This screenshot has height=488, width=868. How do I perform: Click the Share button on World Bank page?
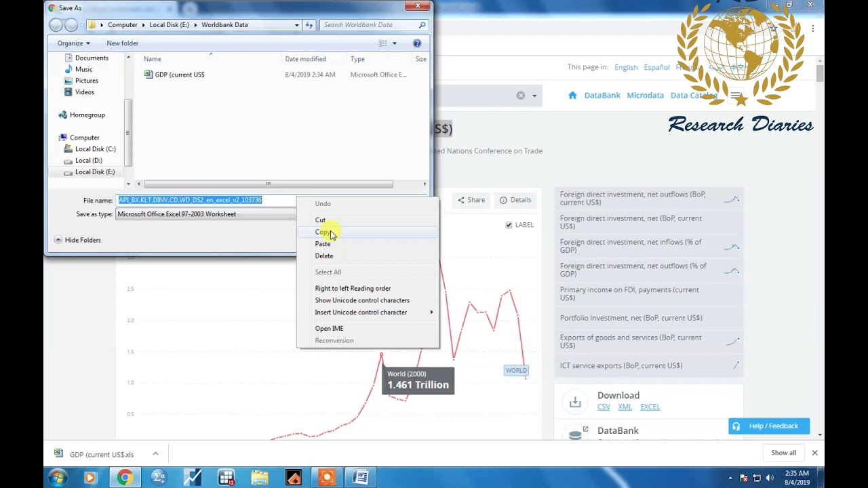pyautogui.click(x=471, y=200)
